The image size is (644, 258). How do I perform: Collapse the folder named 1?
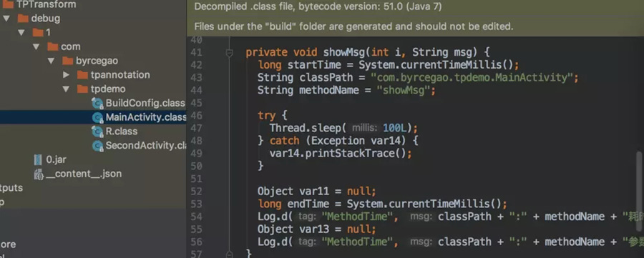(x=21, y=32)
